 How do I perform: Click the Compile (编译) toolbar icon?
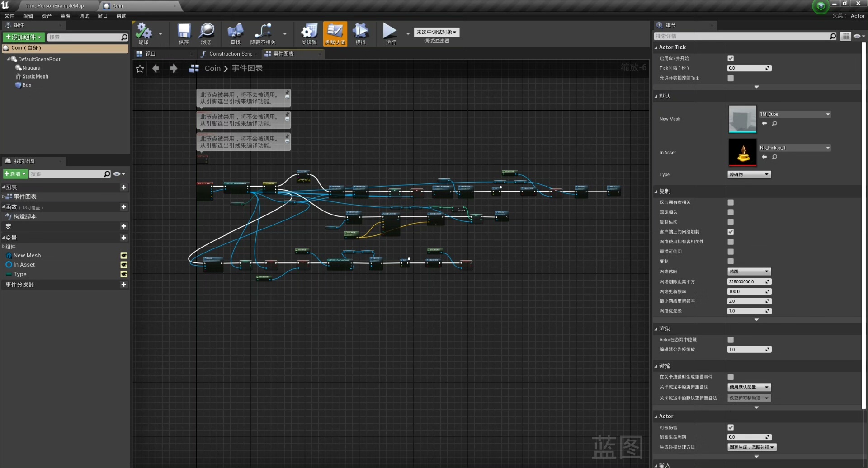[144, 33]
